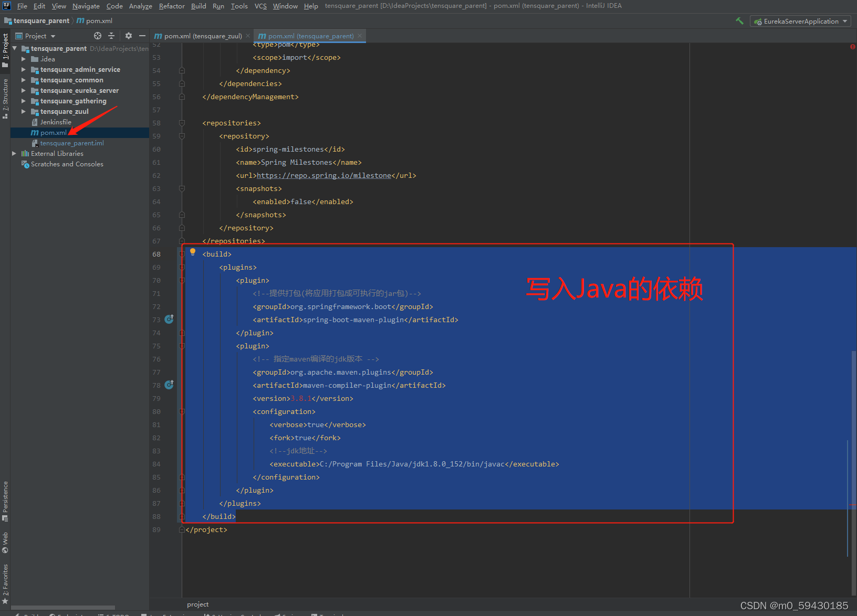The image size is (857, 616).
Task: Fold the snapshots tag at line 63
Action: click(182, 188)
